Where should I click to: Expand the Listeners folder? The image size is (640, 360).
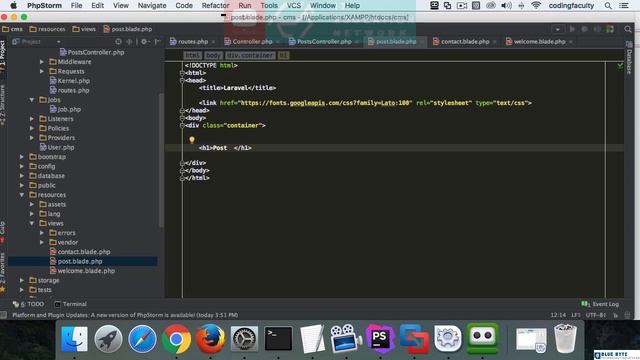click(x=31, y=119)
